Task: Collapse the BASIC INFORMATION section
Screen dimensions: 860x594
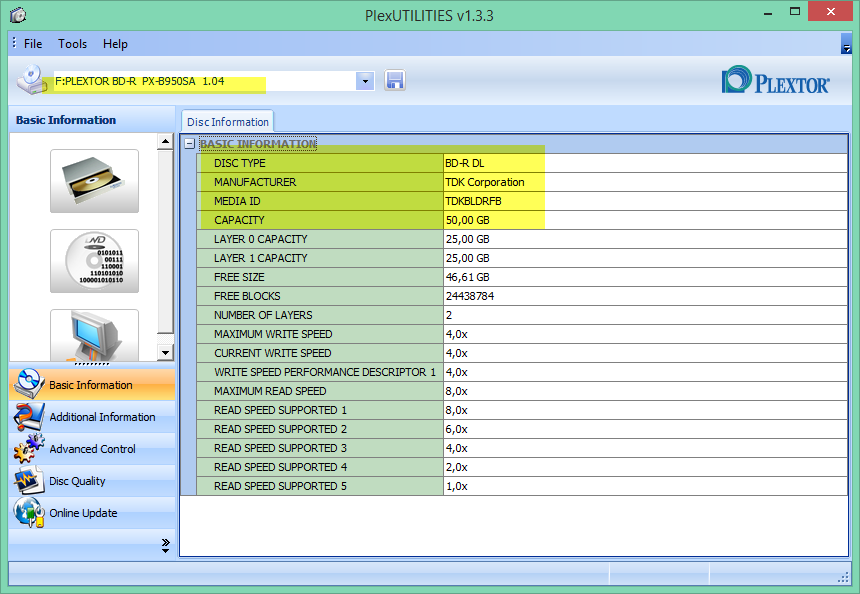Action: tap(190, 144)
